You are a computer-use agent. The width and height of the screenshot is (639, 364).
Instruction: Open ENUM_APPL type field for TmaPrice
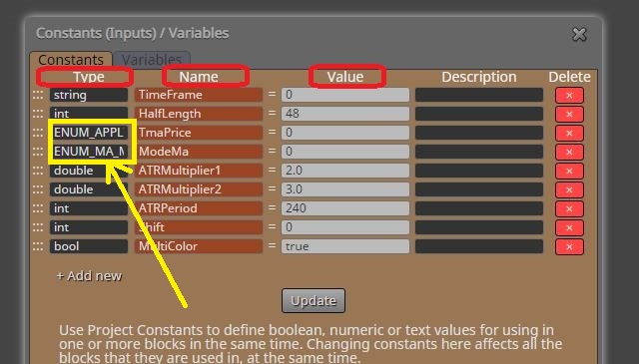[x=89, y=133]
